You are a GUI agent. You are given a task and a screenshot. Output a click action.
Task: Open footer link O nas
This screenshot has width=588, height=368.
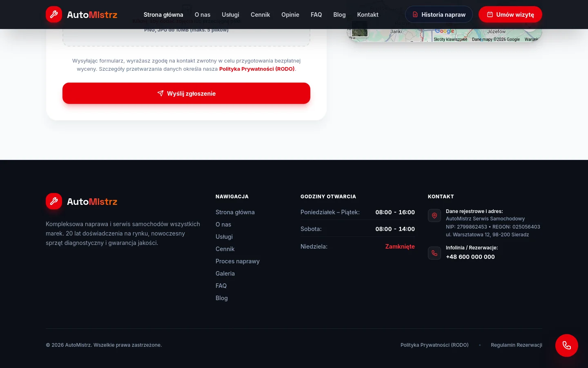(x=223, y=224)
